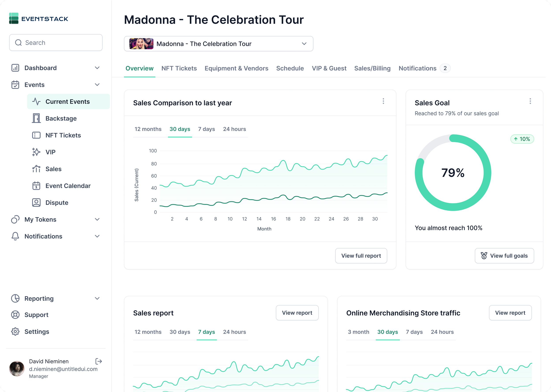Viewport: 551px width, 392px height.
Task: Select 12 months in Sales report
Action: tap(148, 332)
